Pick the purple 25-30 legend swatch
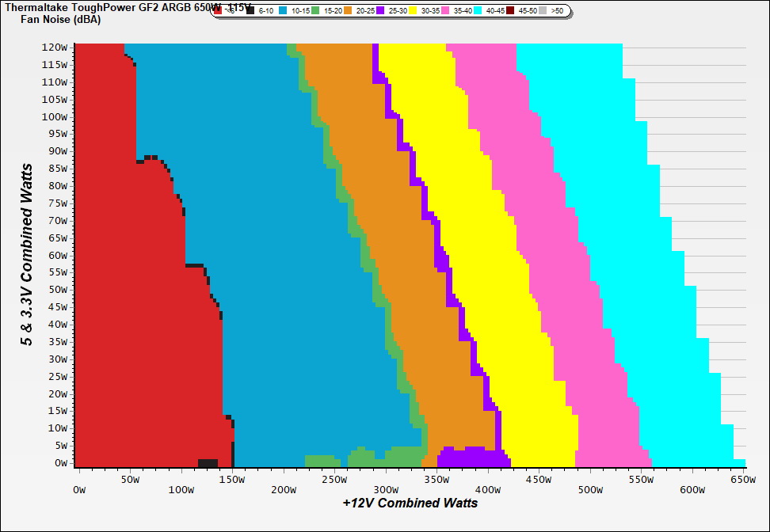 point(381,10)
